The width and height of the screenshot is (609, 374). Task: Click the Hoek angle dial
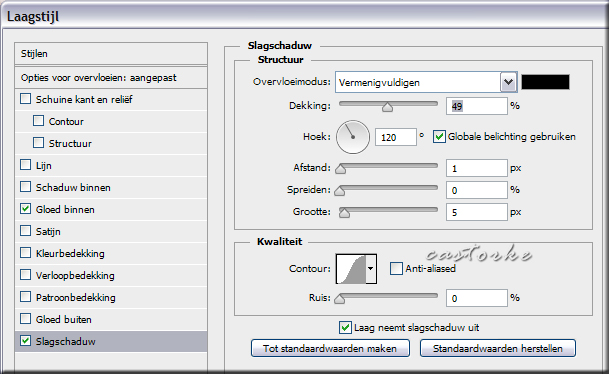pos(353,137)
